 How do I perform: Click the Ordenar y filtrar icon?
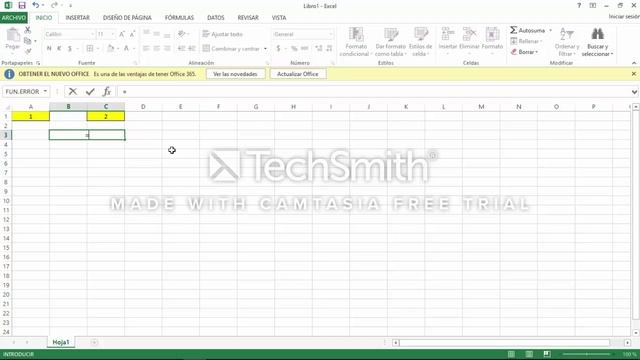pos(567,34)
